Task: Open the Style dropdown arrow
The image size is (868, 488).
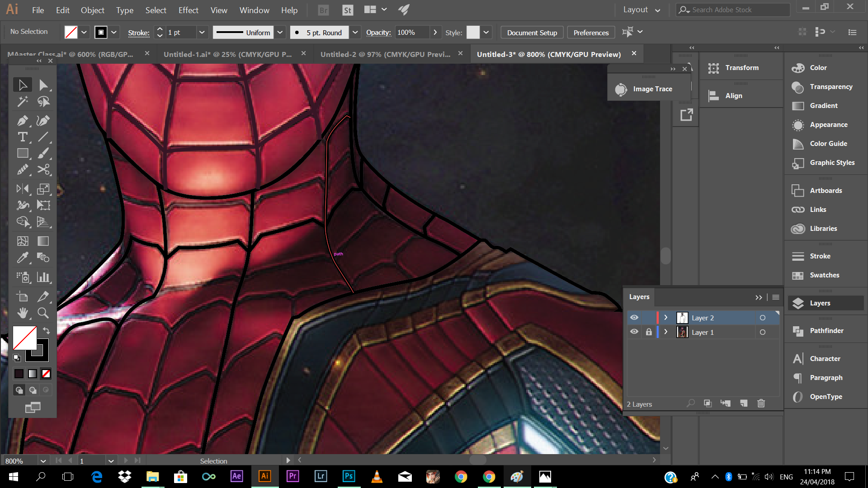Action: (486, 32)
